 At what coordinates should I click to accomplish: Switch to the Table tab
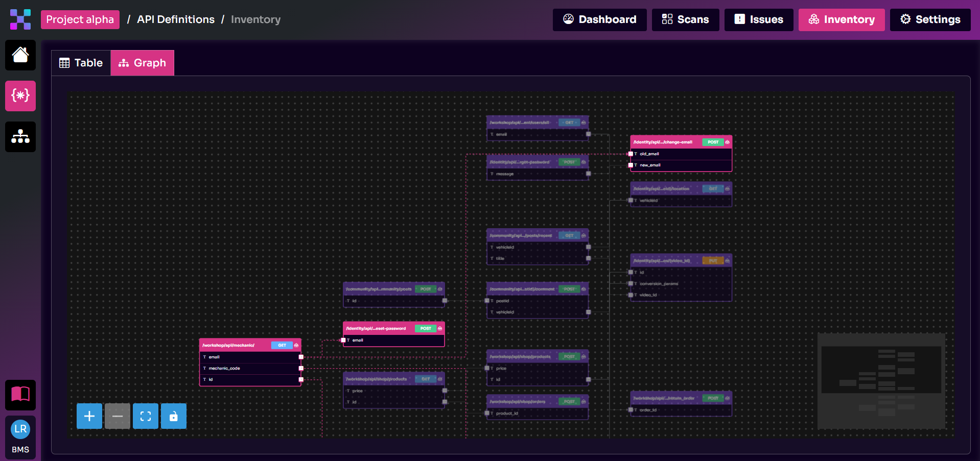[x=81, y=63]
